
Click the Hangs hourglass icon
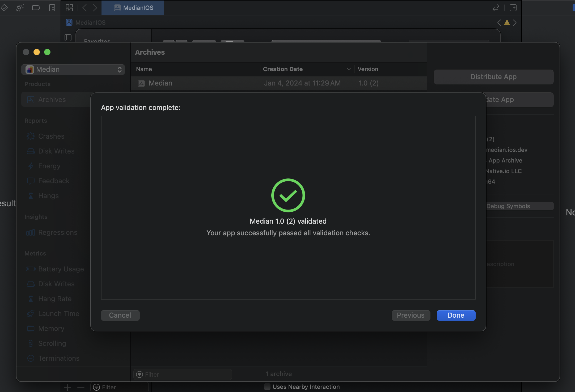click(31, 196)
